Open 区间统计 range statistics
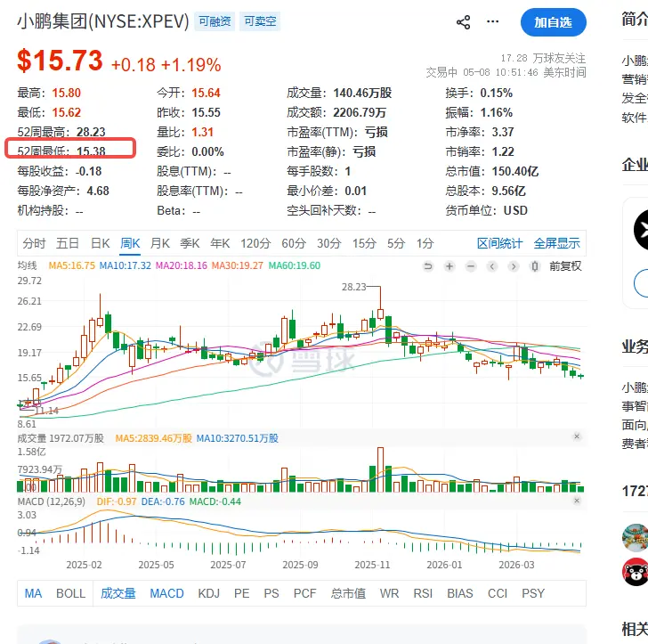Image resolution: width=648 pixels, height=644 pixels. pyautogui.click(x=499, y=243)
